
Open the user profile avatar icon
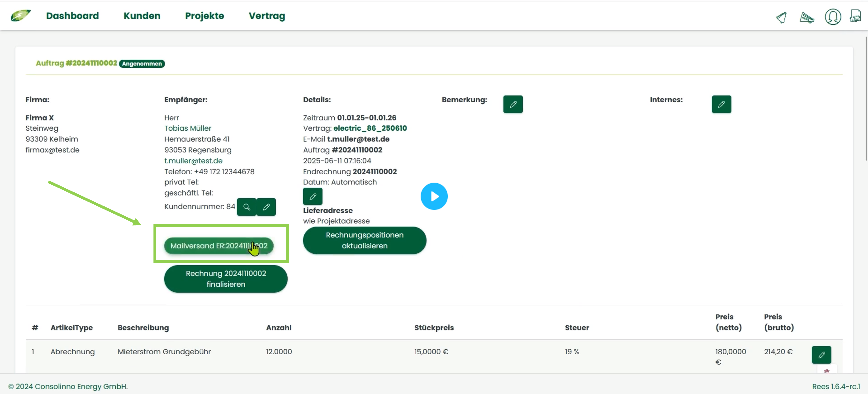coord(833,17)
